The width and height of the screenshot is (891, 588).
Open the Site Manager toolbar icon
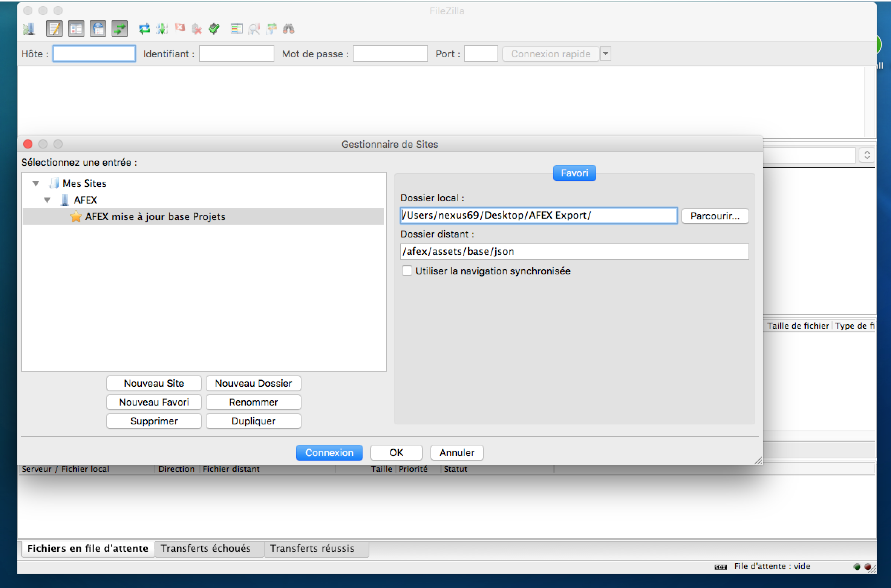click(x=29, y=29)
